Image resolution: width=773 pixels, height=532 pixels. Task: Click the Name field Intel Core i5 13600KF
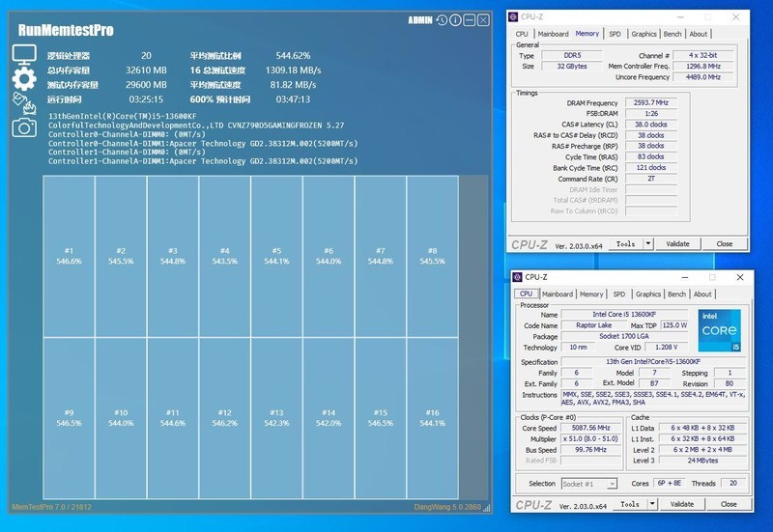click(x=624, y=314)
